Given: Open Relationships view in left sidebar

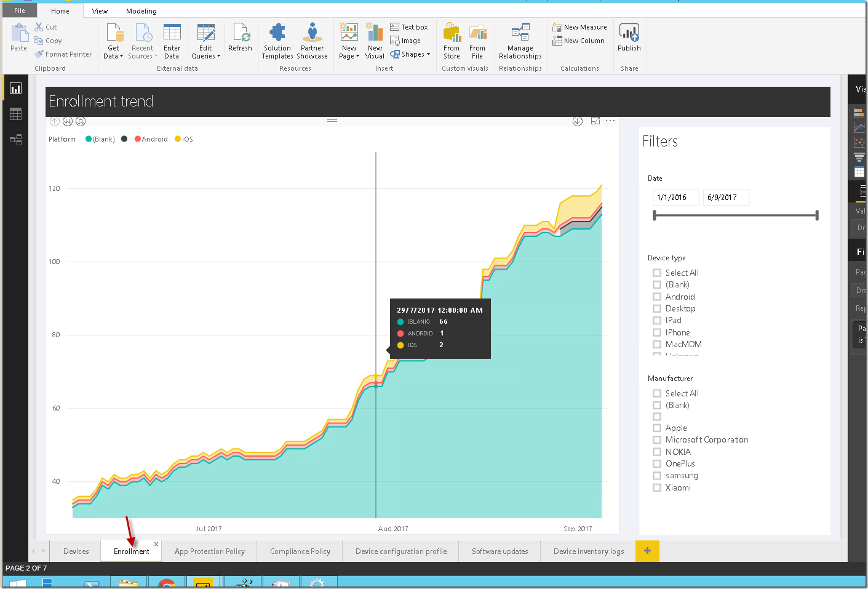Looking at the screenshot, I should [15, 140].
